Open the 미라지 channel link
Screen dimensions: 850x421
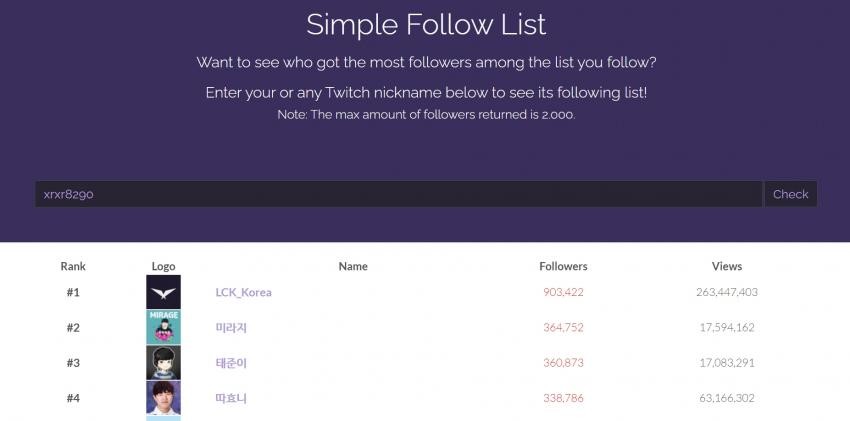click(x=231, y=328)
